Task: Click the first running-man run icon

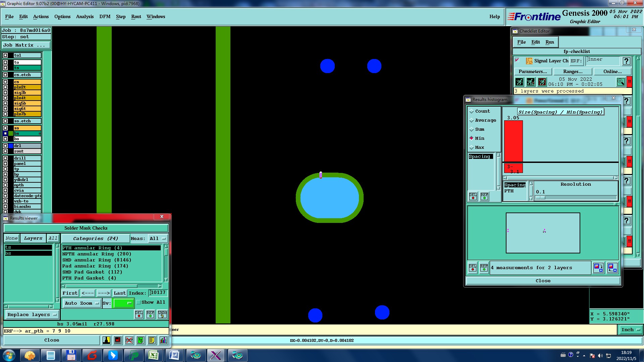Action: [x=519, y=82]
